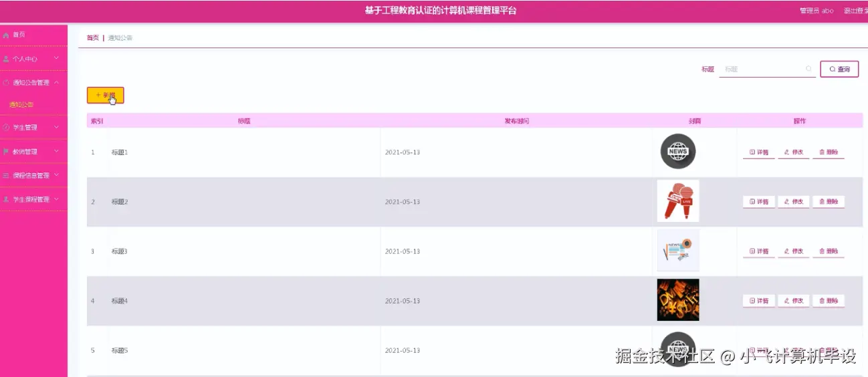Click 修改 for the 标题3 row
Image resolution: width=868 pixels, height=377 pixels.
click(x=794, y=251)
